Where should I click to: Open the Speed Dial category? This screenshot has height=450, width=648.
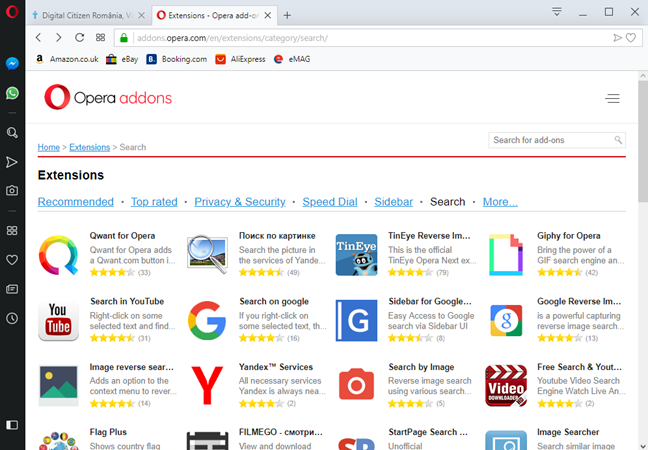330,202
